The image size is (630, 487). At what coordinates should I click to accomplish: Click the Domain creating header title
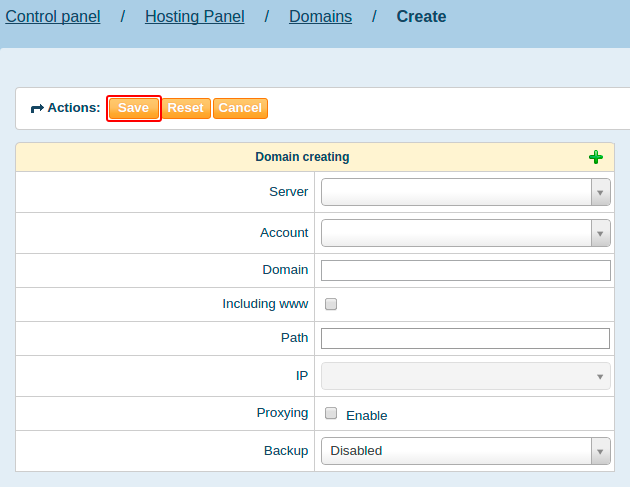[302, 157]
